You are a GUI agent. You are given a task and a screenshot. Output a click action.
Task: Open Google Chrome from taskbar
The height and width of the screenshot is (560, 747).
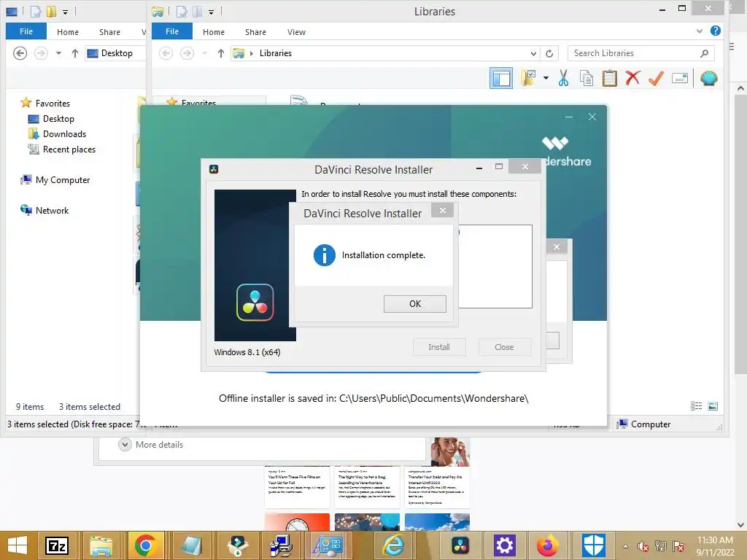pos(146,545)
